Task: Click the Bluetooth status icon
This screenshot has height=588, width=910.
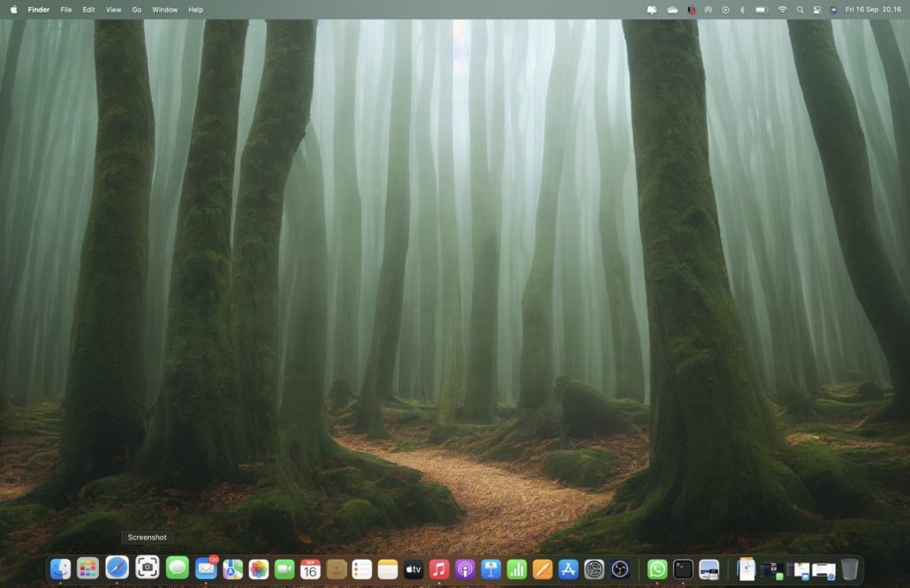Action: [742, 10]
